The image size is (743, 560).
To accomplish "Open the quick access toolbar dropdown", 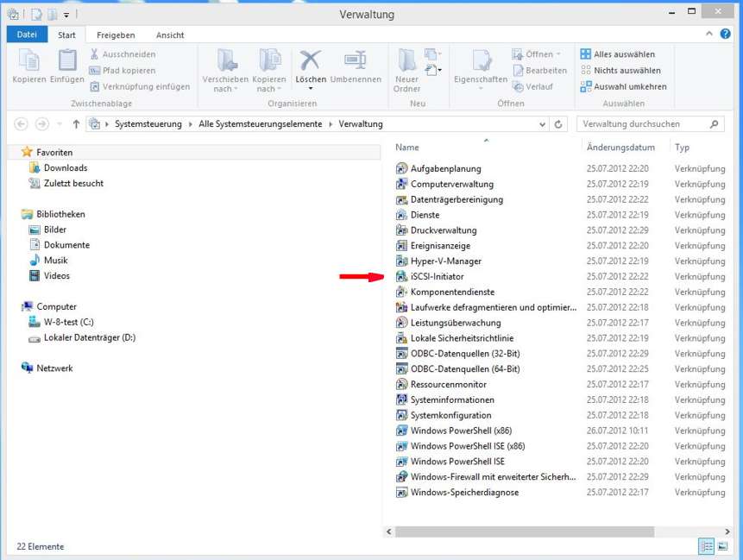I will tap(66, 16).
